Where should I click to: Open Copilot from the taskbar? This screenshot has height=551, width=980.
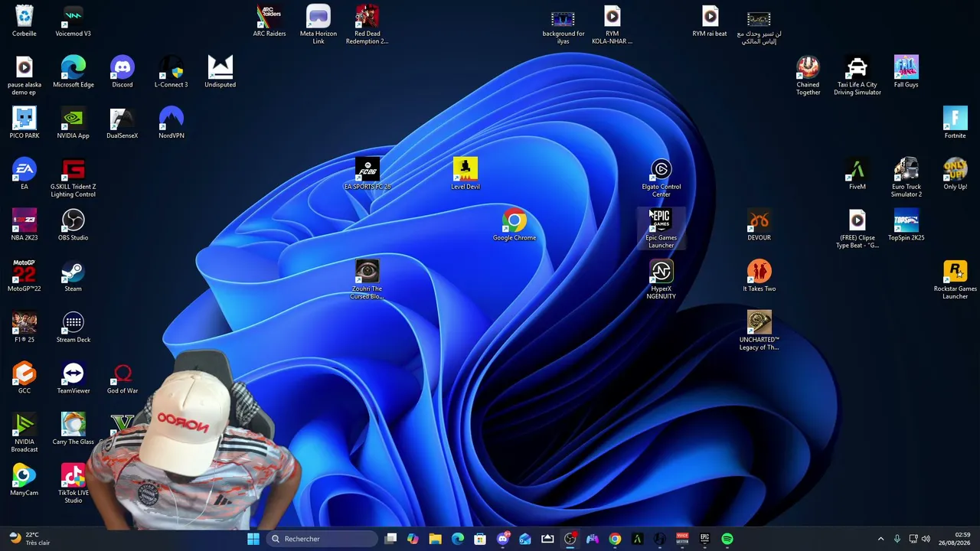pos(413,539)
